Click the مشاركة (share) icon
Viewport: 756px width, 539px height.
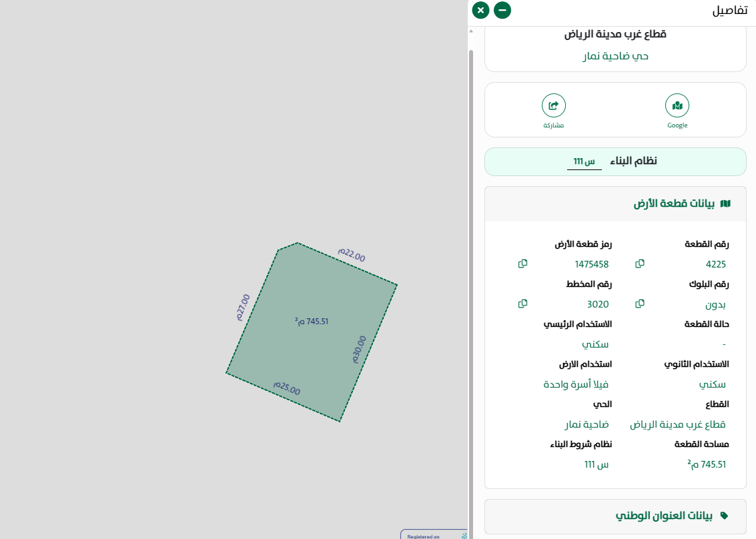pos(553,105)
